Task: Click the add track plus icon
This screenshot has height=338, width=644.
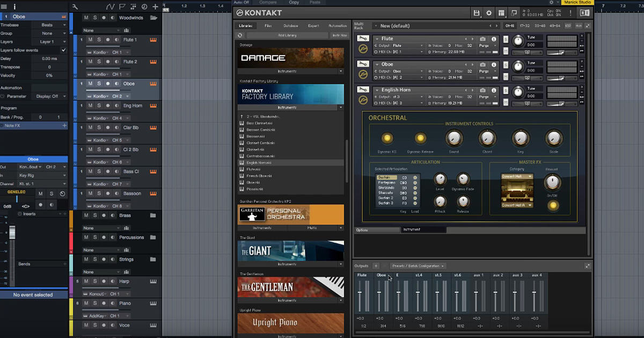Action: (x=156, y=7)
